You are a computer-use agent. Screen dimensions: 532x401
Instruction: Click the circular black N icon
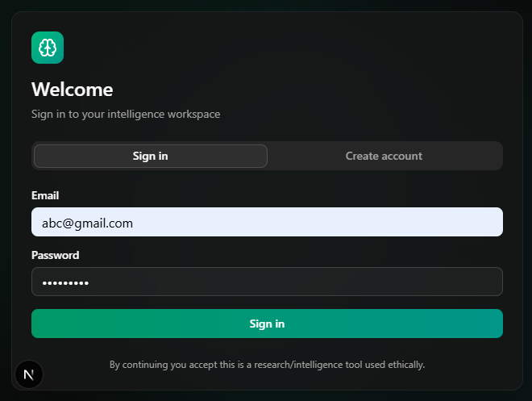click(x=29, y=374)
